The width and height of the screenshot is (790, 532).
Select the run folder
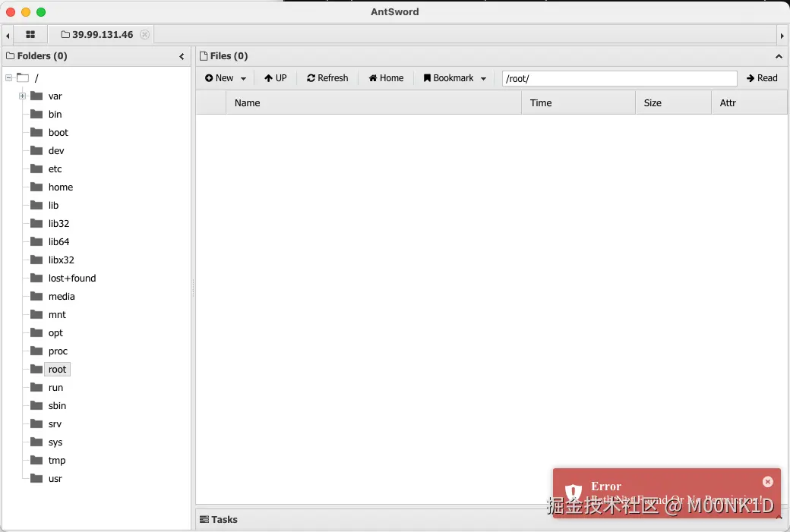pos(55,388)
